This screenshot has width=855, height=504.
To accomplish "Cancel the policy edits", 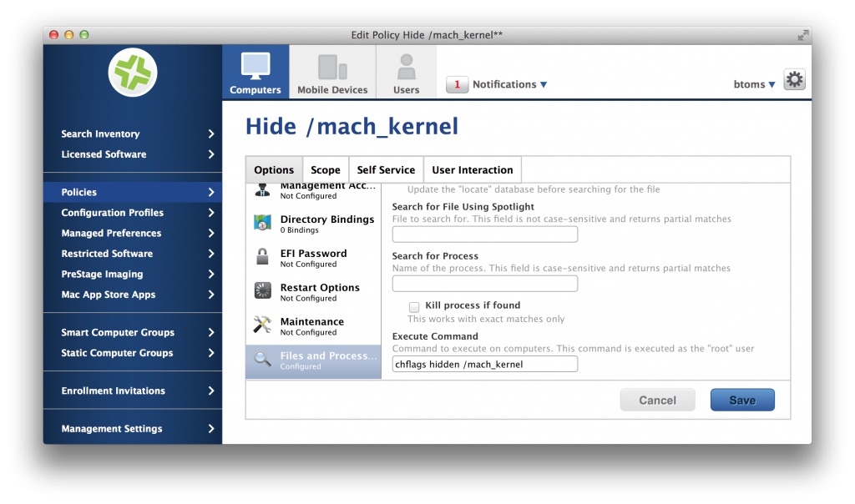I will point(657,400).
